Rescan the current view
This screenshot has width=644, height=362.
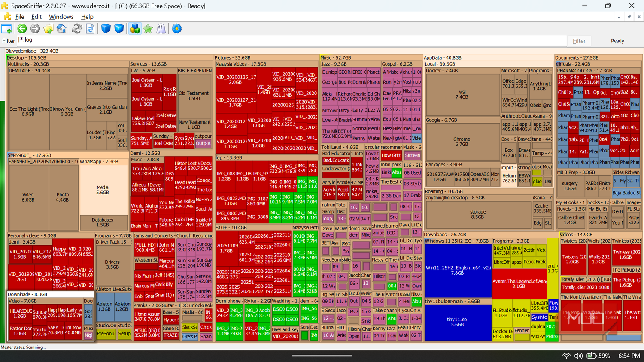(91, 29)
